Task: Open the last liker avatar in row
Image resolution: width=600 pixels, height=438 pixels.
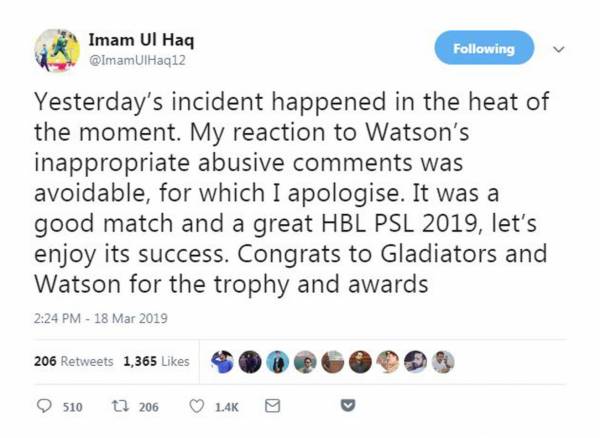Action: point(443,362)
